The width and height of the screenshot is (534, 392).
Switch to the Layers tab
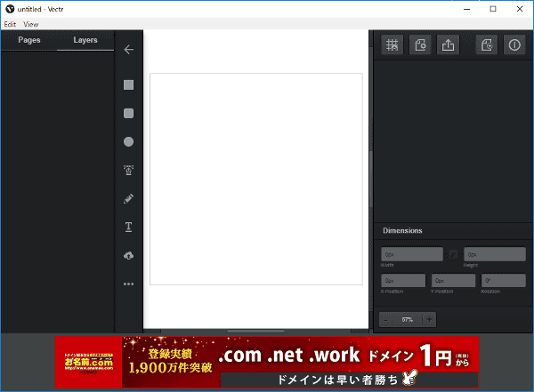[x=85, y=40]
